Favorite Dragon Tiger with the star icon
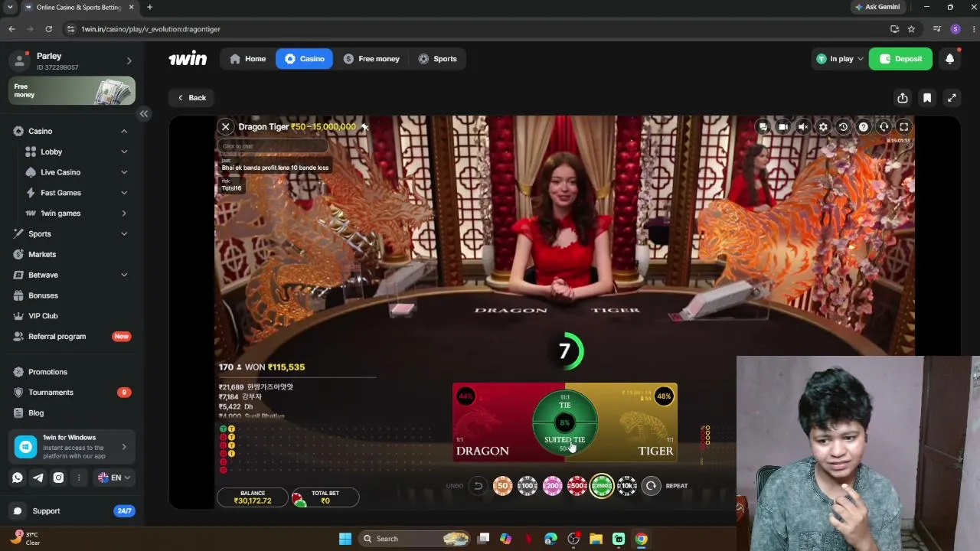The height and width of the screenshot is (551, 980). pos(364,127)
